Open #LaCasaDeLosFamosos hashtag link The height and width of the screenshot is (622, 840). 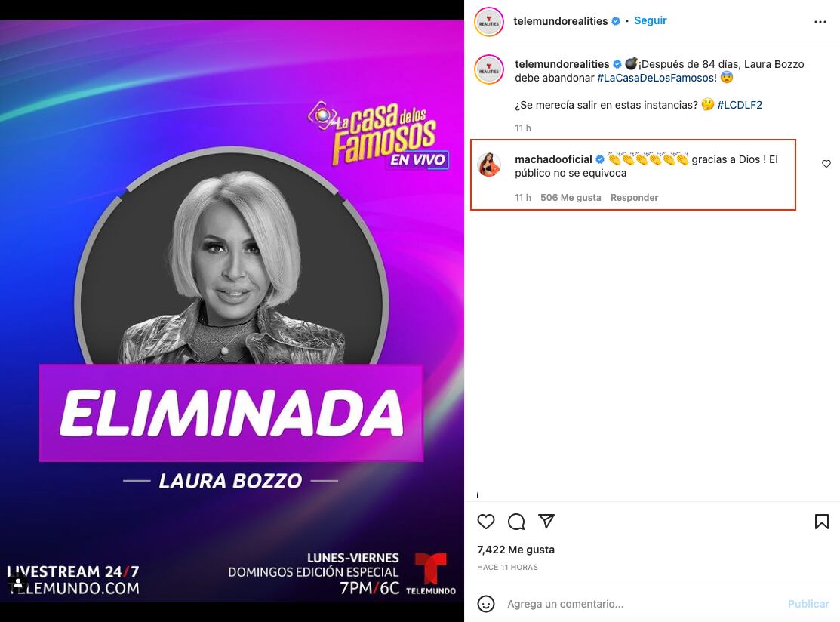click(655, 78)
